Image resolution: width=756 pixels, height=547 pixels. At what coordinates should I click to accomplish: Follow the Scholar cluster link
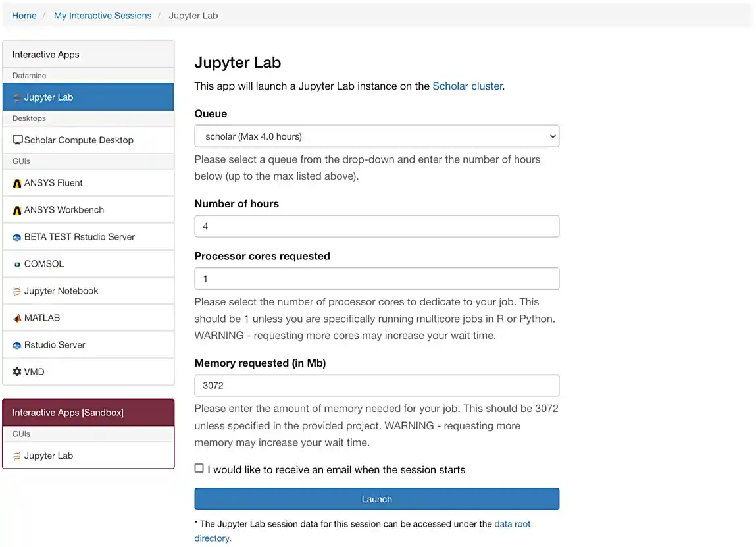467,86
